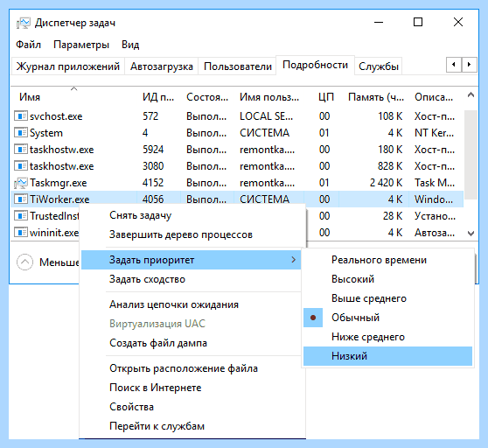Image resolution: width=488 pixels, height=448 pixels.
Task: Minimize the Диспетчер задач window
Action: (379, 22)
